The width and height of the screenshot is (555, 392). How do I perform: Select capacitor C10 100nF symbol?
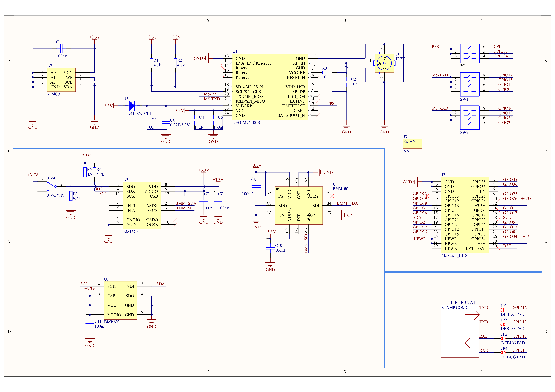tap(270, 248)
